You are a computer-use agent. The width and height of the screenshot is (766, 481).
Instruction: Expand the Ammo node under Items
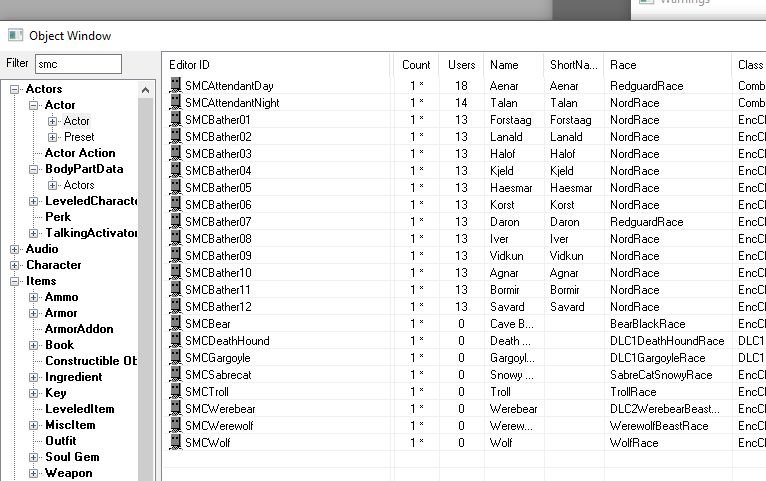[34, 297]
